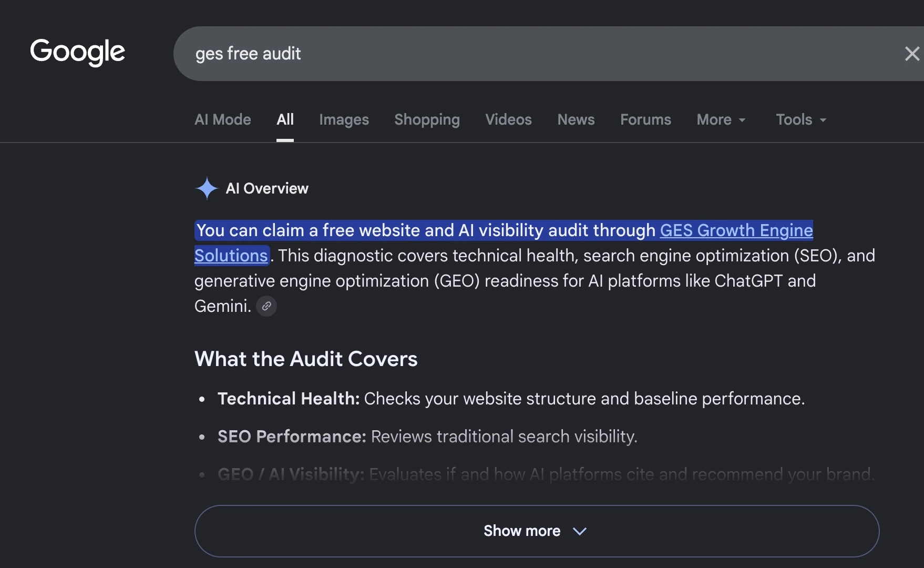The width and height of the screenshot is (924, 568).
Task: Expand the More dropdown menu
Action: coord(721,119)
